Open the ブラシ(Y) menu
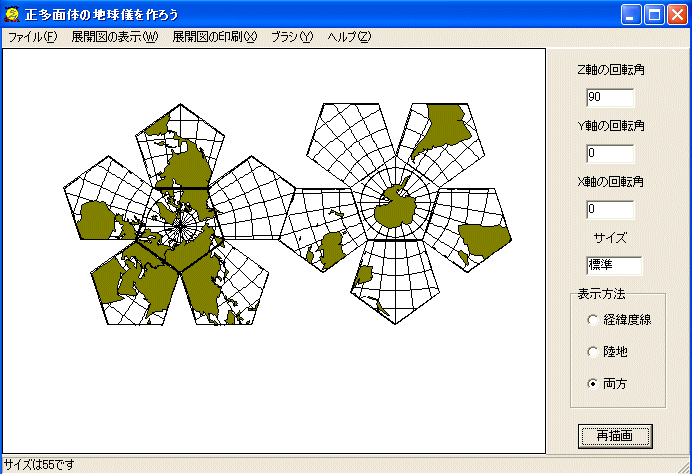Viewport: 692px width, 474px height. click(292, 37)
